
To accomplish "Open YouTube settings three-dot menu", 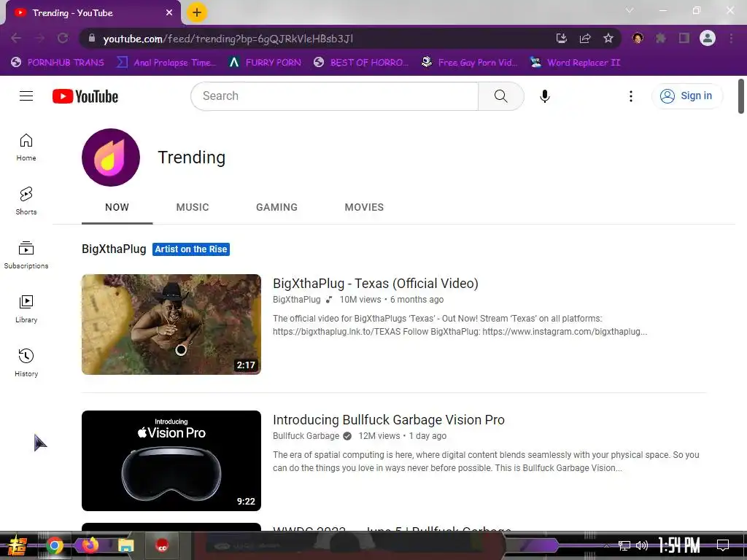I will (631, 96).
